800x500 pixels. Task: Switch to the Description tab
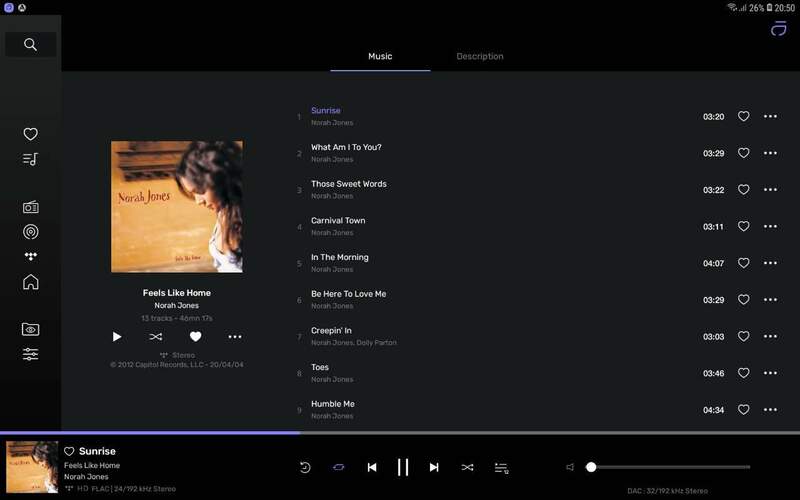[x=479, y=56]
